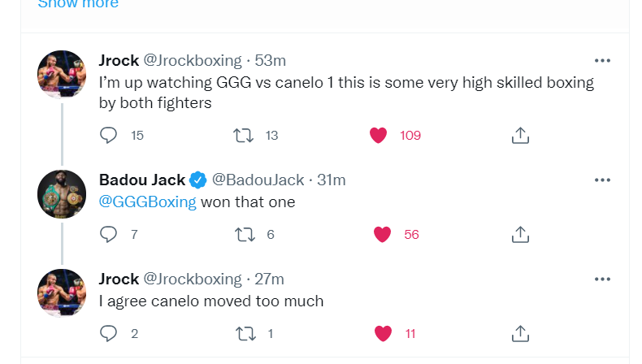
Task: Unlike the tweet with 11 likes
Action: click(x=384, y=333)
